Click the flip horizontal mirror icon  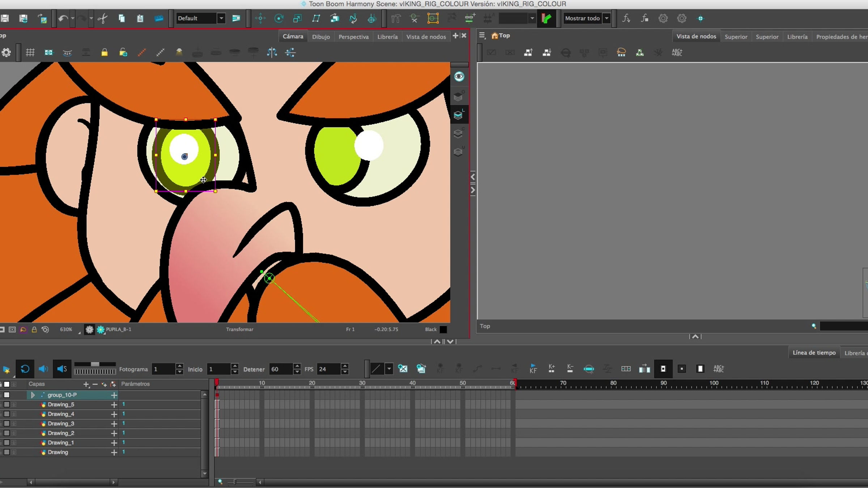[x=272, y=53]
